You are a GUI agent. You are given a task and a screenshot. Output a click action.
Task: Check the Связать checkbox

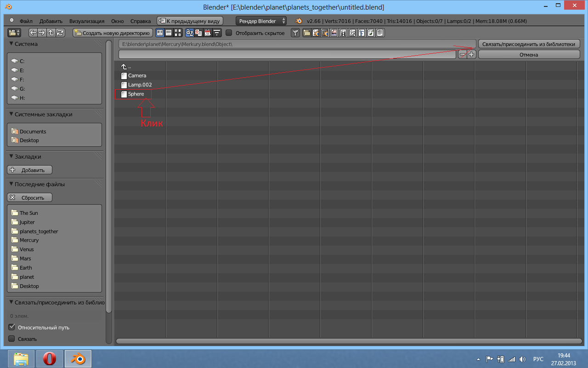pyautogui.click(x=12, y=339)
